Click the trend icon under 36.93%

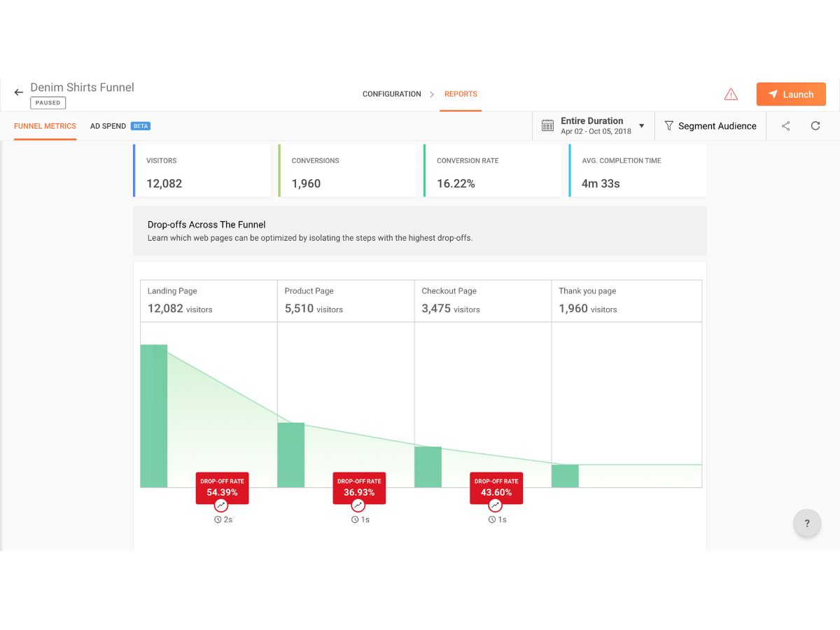[x=358, y=505]
